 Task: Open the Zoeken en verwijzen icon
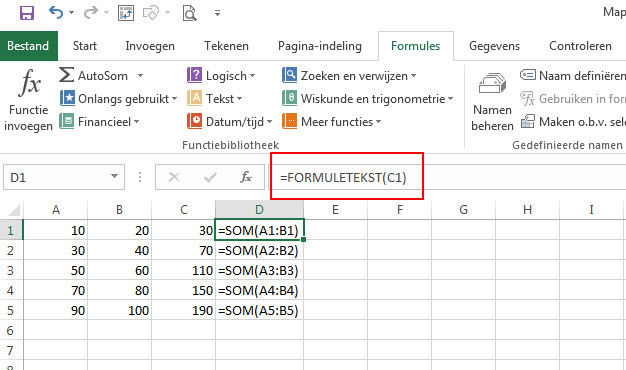289,75
